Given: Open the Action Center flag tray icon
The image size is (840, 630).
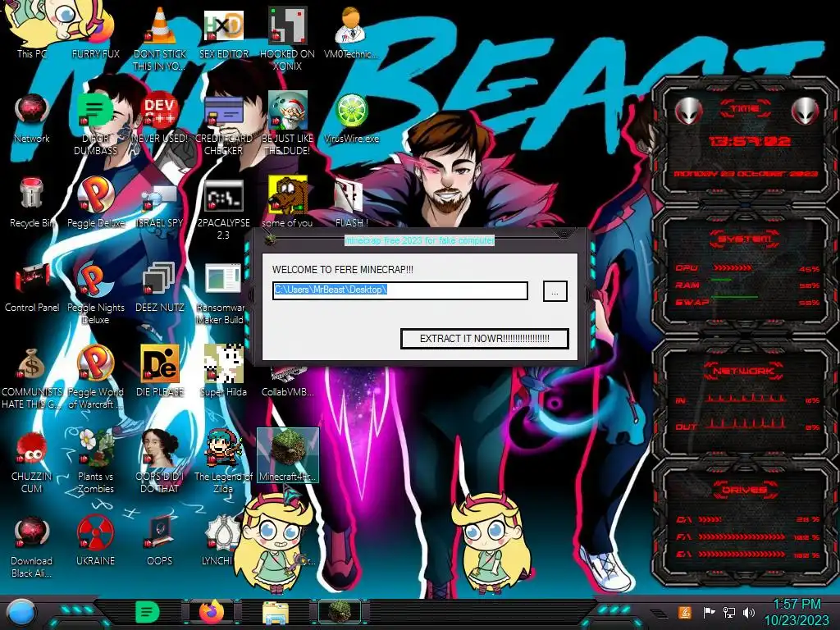Looking at the screenshot, I should (710, 612).
